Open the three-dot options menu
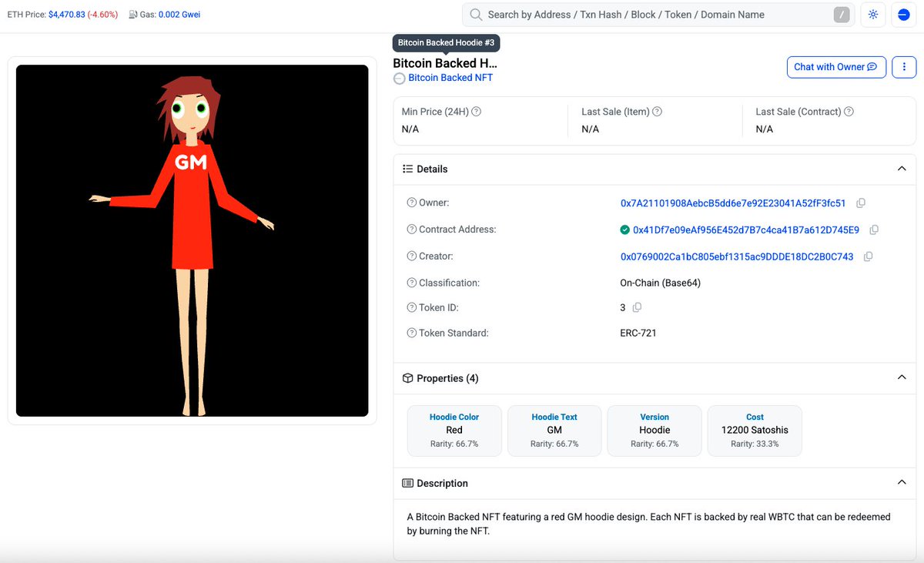The height and width of the screenshot is (563, 924). point(904,67)
